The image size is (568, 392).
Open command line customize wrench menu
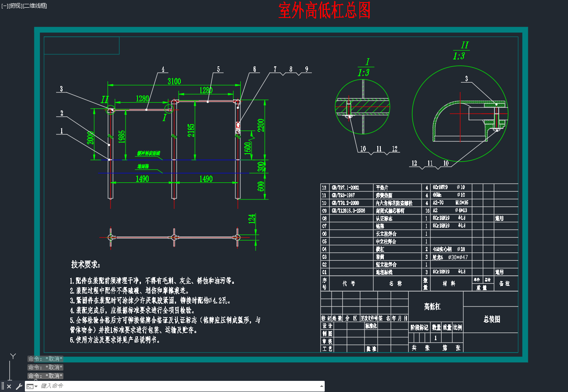[19, 386]
